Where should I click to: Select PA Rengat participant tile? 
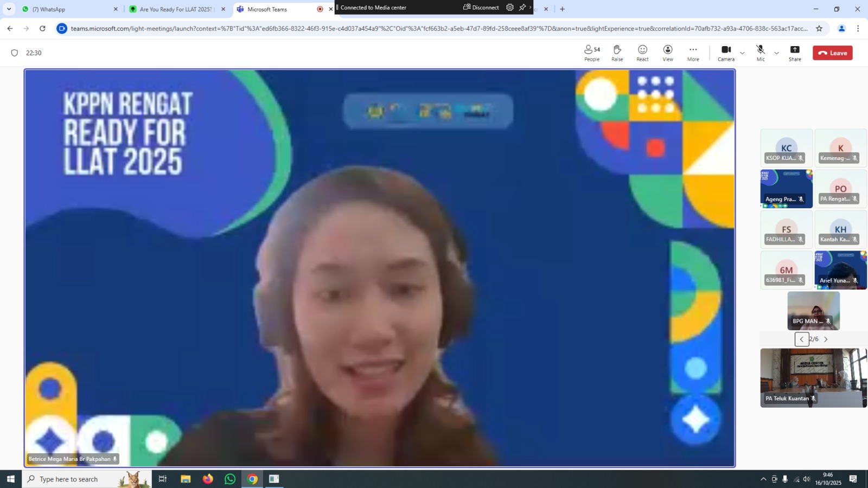[x=840, y=189]
